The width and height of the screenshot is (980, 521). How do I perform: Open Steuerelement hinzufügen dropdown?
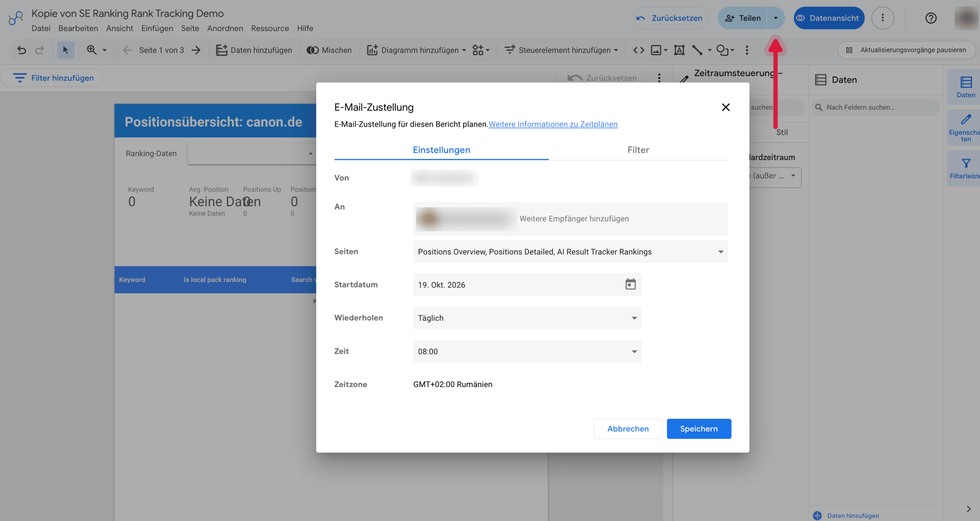pos(561,50)
